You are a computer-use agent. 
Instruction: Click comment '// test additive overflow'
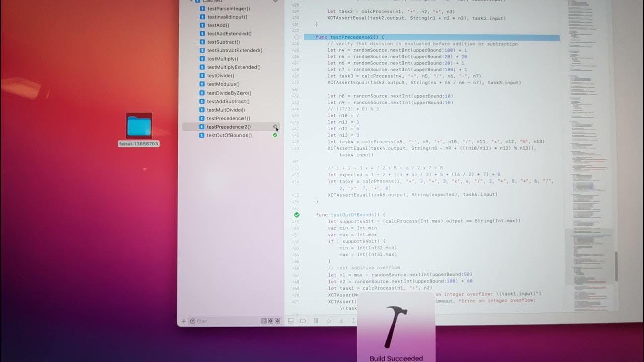coord(364,268)
